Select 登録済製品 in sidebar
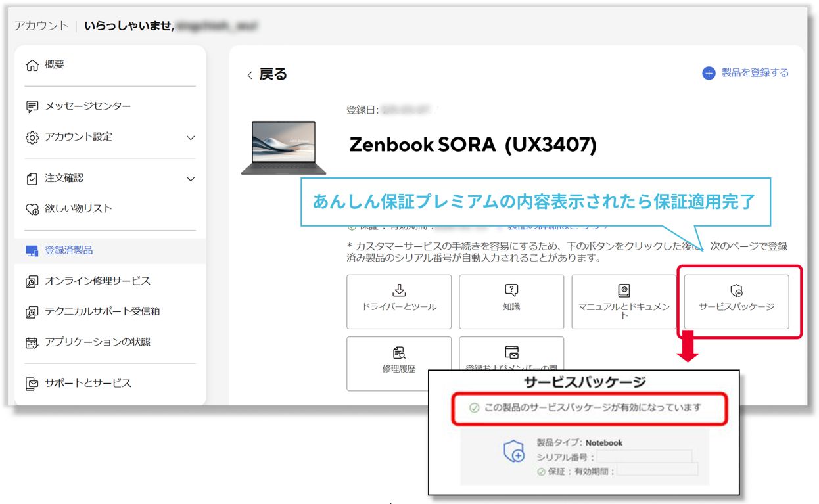 pos(110,250)
